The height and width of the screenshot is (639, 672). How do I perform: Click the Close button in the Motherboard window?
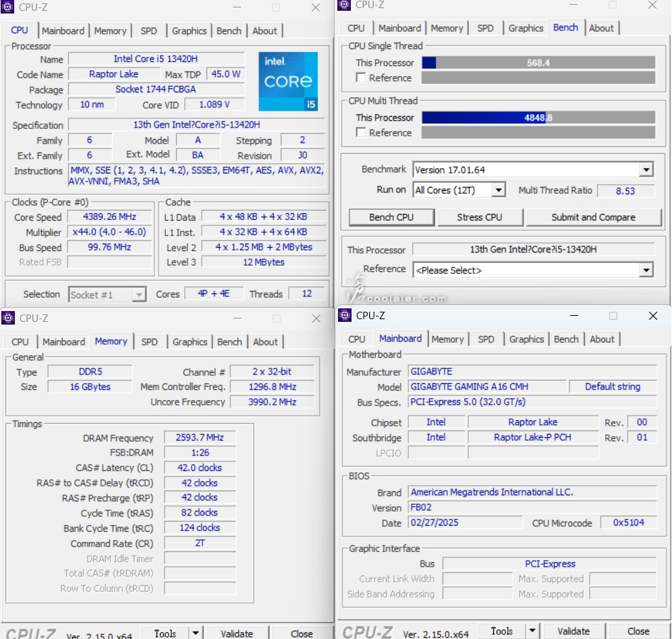(x=638, y=631)
